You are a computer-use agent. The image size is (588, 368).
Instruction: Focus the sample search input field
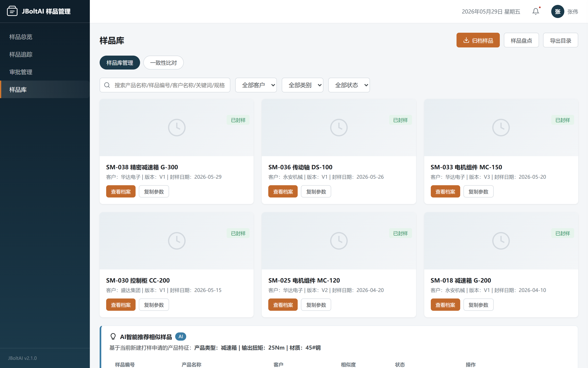165,85
